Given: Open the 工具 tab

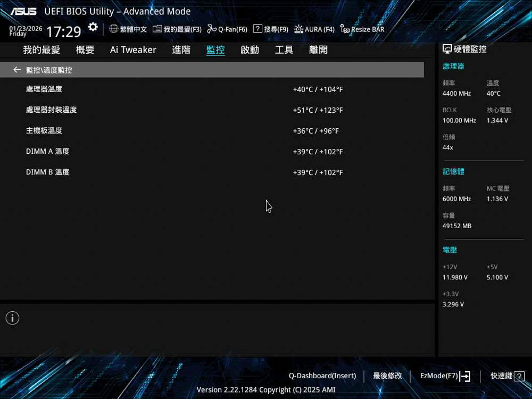Looking at the screenshot, I should pos(284,50).
